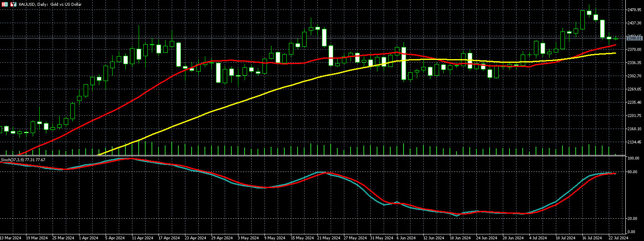Image resolution: width=644 pixels, height=241 pixels.
Task: Click the last candlestick on the chart
Action: (615, 38)
